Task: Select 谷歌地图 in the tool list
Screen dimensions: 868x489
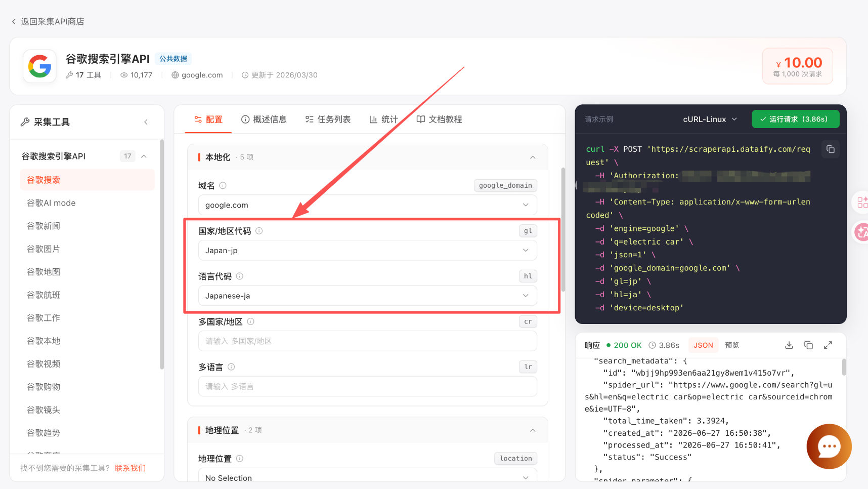Action: (x=87, y=272)
